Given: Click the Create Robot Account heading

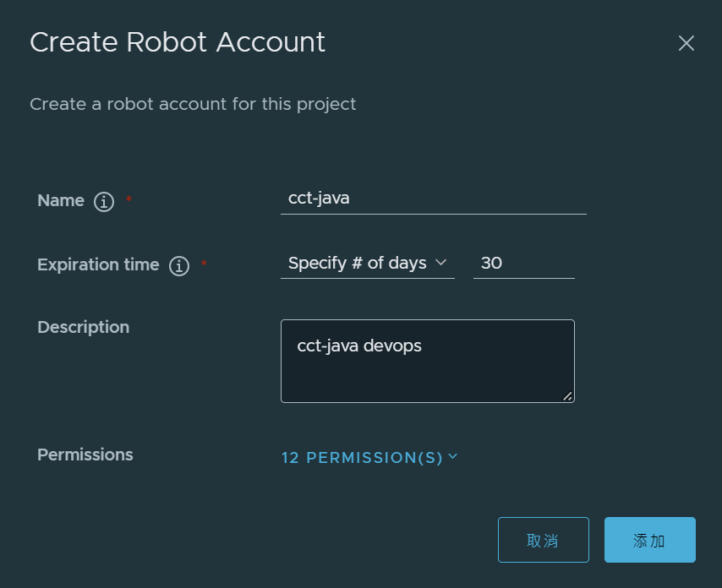Looking at the screenshot, I should coord(178,42).
